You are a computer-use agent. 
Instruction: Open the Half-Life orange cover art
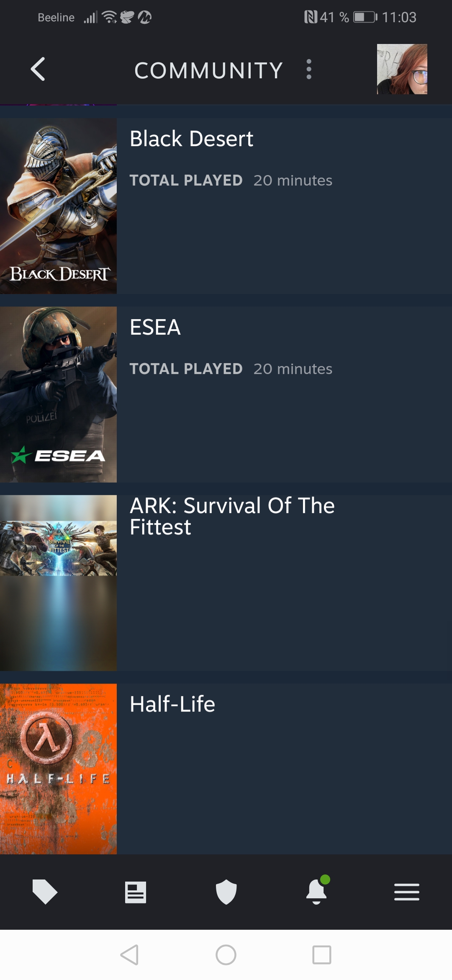click(58, 769)
